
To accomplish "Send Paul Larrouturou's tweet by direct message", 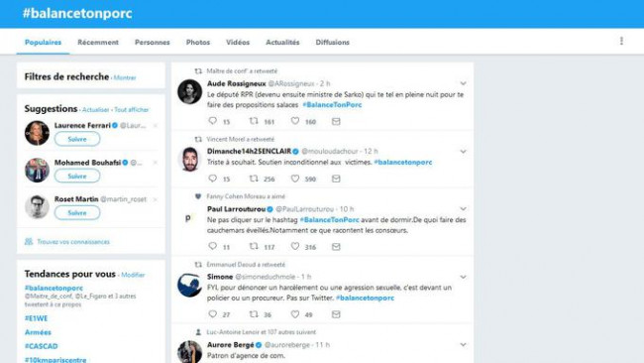I will (336, 247).
